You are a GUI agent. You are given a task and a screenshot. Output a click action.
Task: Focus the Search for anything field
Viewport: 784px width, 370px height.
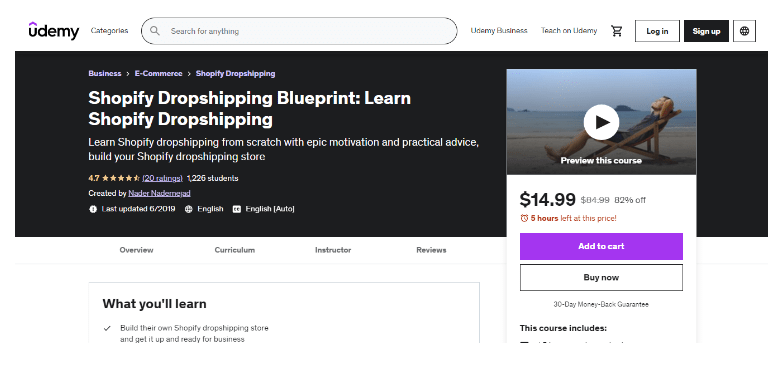299,31
